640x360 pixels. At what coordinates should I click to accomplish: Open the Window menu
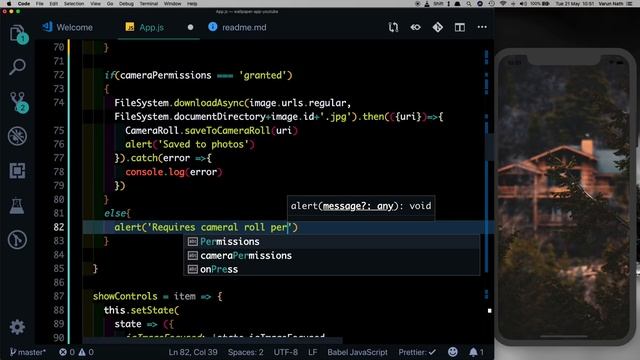click(x=172, y=4)
